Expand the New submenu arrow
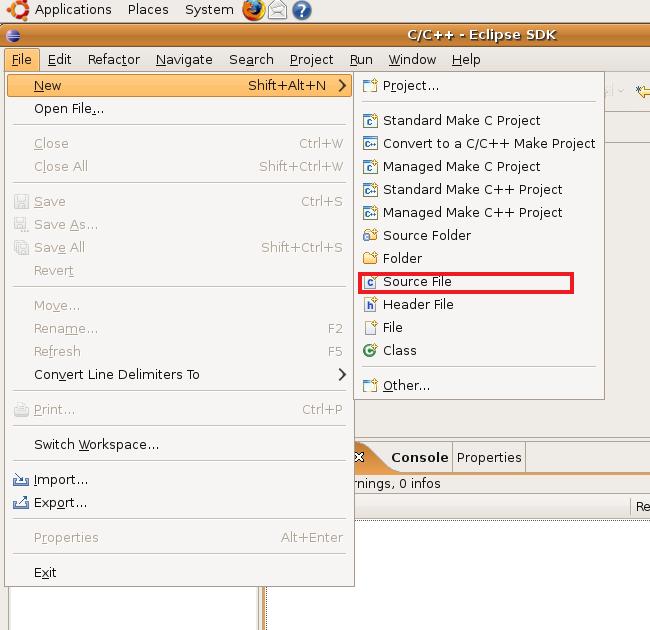 pos(342,86)
